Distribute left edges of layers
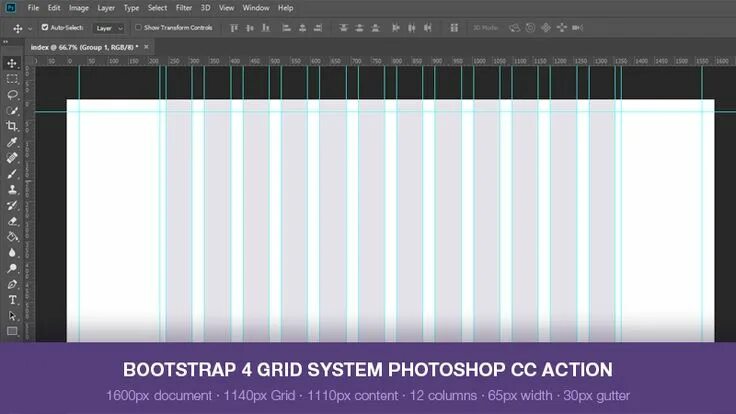Image resolution: width=736 pixels, height=414 pixels. tap(396, 28)
